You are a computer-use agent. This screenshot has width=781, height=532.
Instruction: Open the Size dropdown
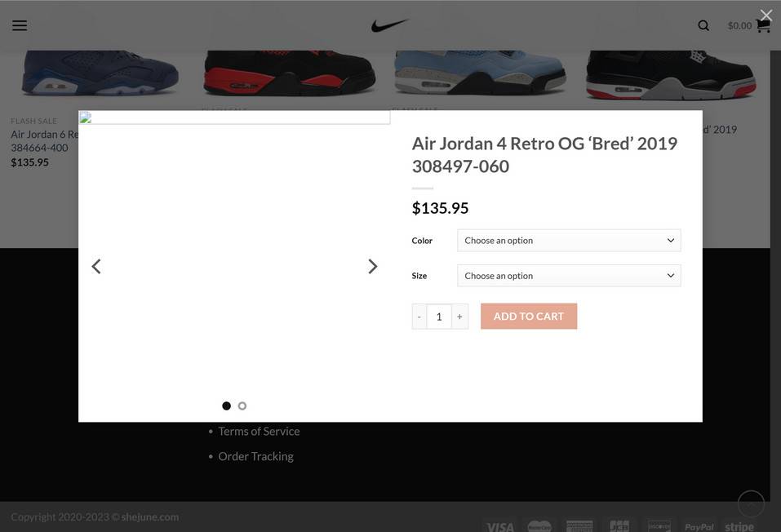coord(569,276)
